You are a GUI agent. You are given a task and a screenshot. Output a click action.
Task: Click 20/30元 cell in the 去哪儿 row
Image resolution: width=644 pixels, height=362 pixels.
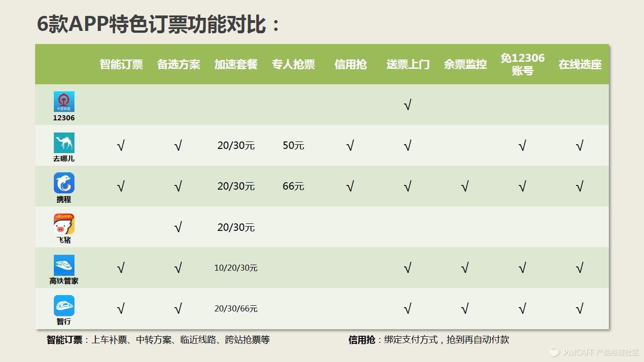(x=236, y=146)
